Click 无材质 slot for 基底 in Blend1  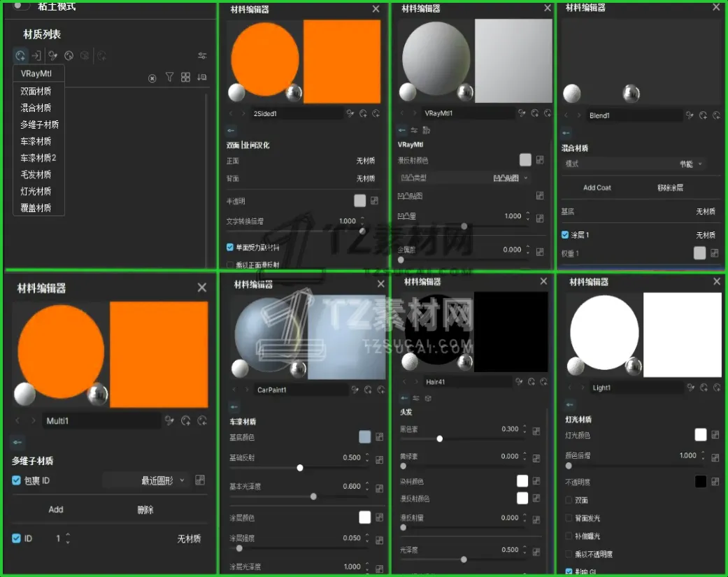pyautogui.click(x=705, y=211)
